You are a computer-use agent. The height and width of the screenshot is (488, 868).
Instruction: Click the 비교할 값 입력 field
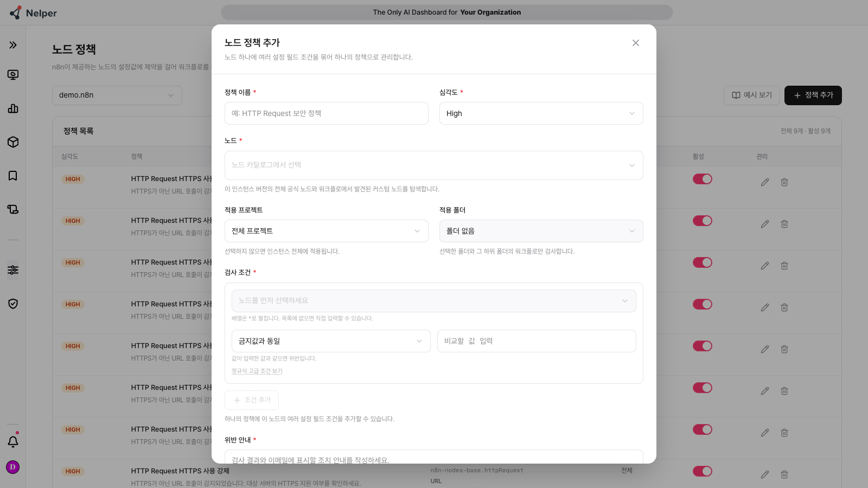pos(537,341)
